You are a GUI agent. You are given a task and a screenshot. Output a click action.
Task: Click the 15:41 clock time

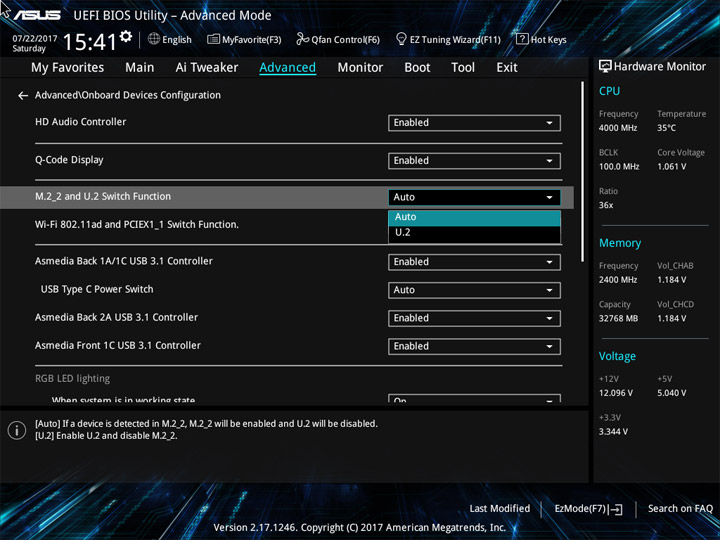tap(90, 42)
